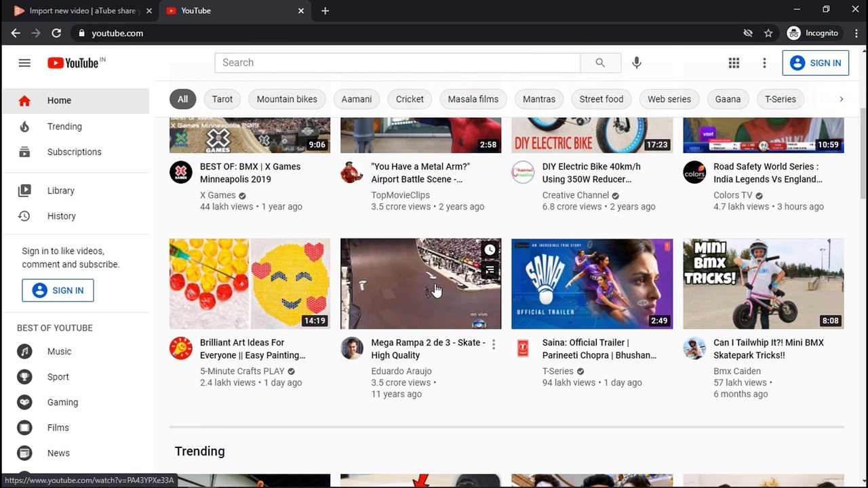Select the Cricket filter chip
Image resolution: width=868 pixels, height=488 pixels.
tap(410, 99)
